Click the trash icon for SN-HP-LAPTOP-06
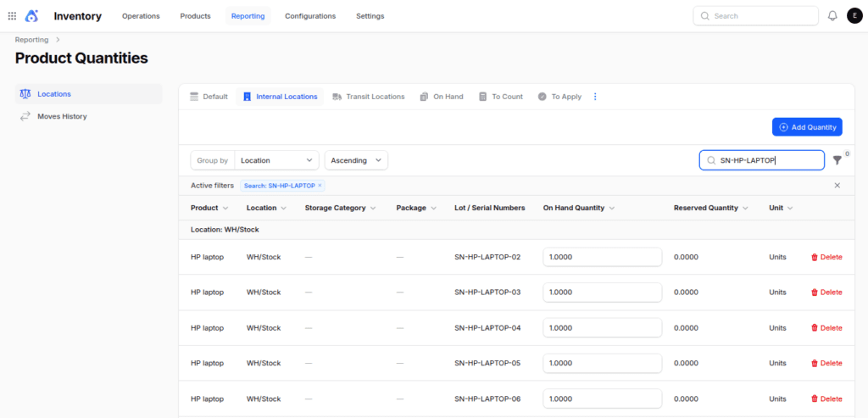Viewport: 868px width, 418px height. 815,398
